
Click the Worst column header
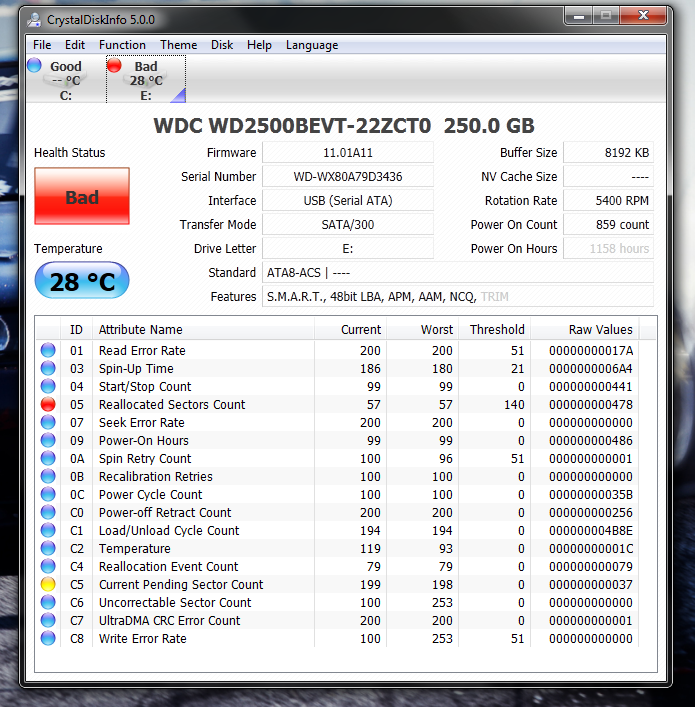click(x=423, y=330)
